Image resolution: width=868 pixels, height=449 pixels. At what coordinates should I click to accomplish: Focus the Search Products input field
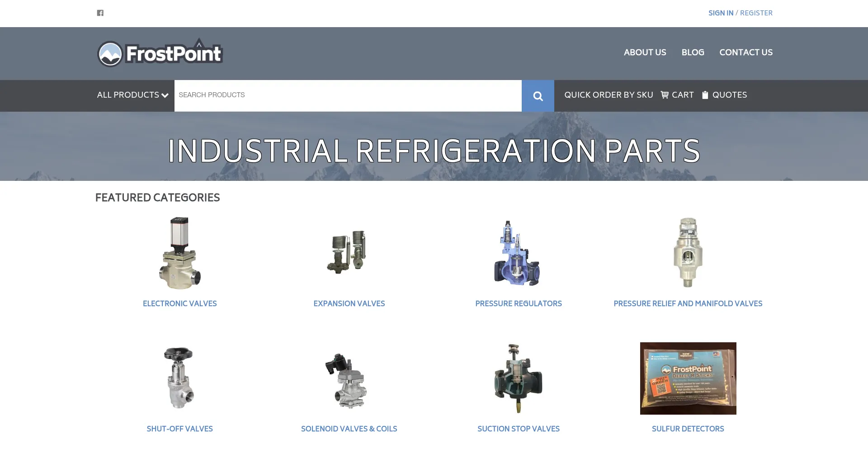[x=347, y=95]
